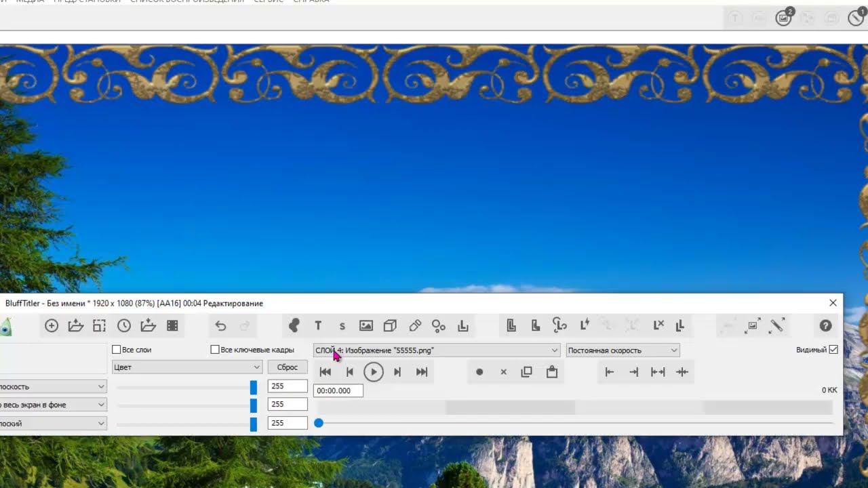Click the first color slider handle

click(254, 388)
